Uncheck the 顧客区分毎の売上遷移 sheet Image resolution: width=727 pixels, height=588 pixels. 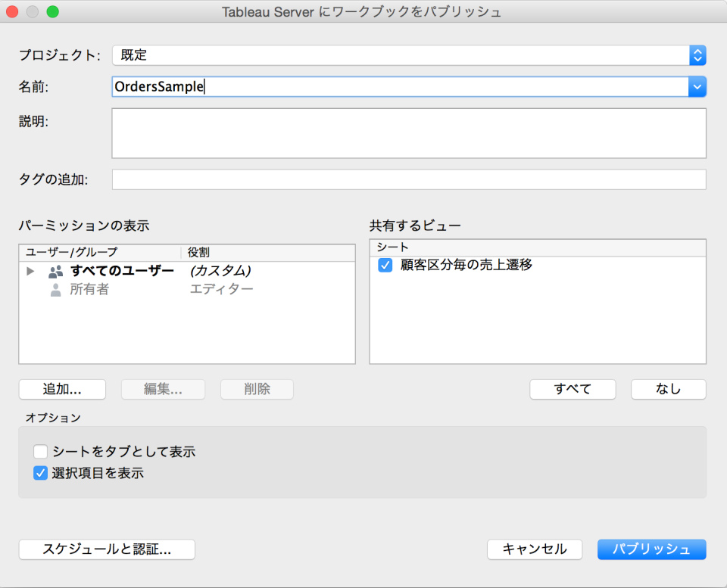click(385, 265)
